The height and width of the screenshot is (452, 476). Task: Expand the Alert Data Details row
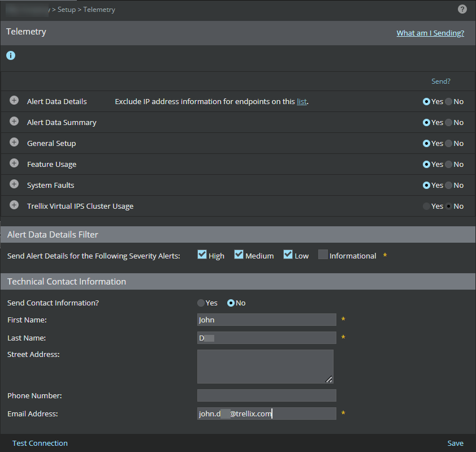pyautogui.click(x=14, y=100)
